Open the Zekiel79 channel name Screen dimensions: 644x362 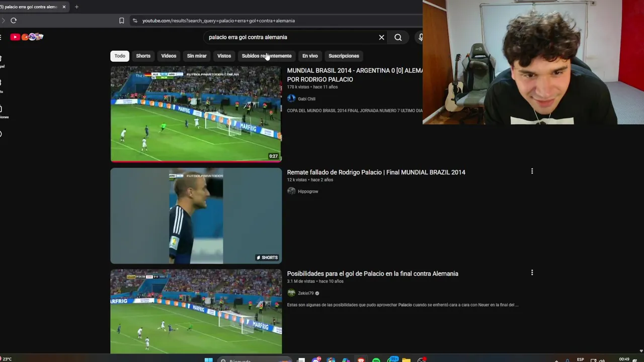305,293
